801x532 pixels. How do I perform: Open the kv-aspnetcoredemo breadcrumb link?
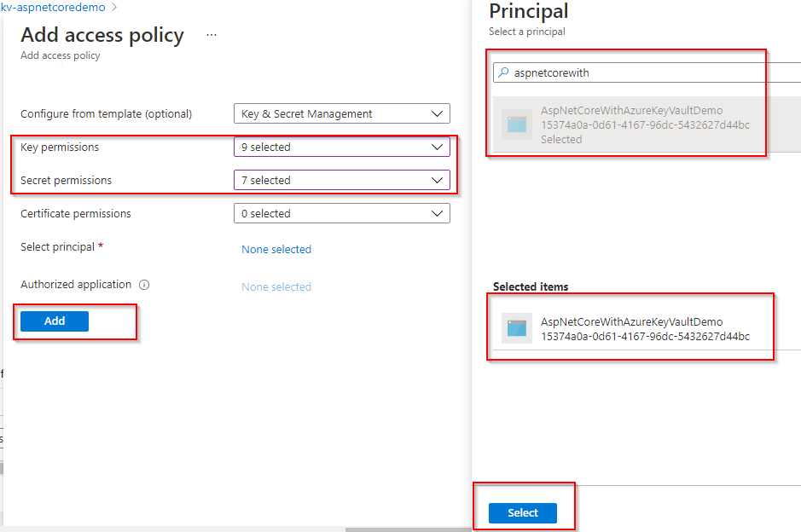(x=53, y=7)
